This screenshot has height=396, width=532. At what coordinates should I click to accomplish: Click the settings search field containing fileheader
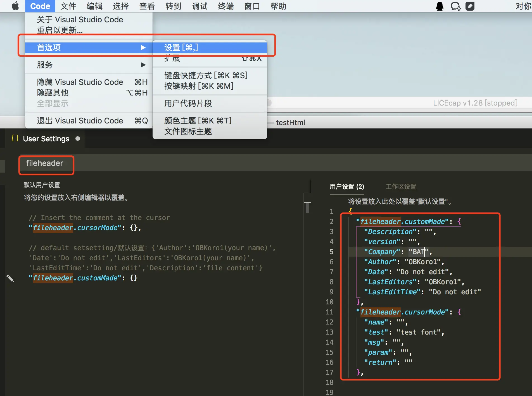[x=275, y=163]
